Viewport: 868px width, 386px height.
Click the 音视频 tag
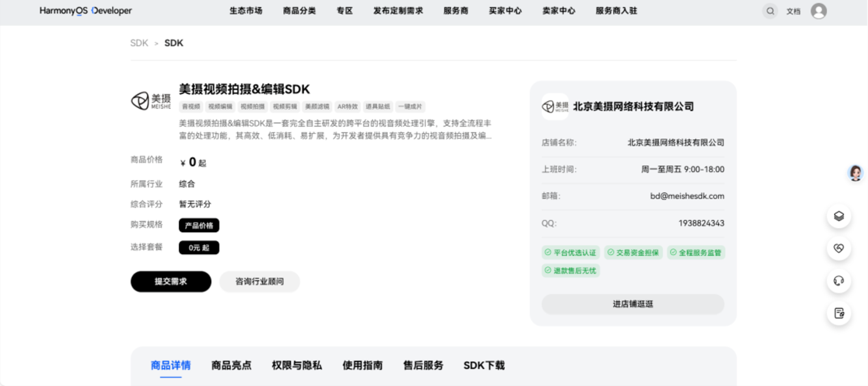[x=191, y=107]
